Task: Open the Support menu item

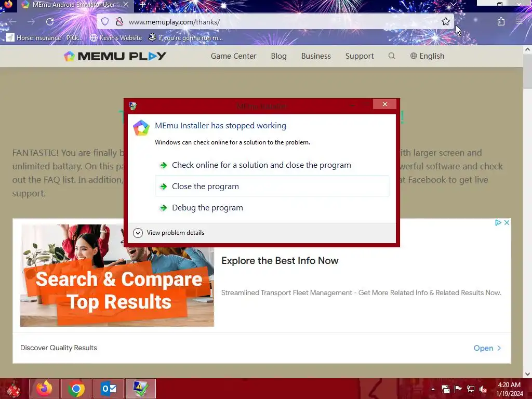Action: click(360, 56)
